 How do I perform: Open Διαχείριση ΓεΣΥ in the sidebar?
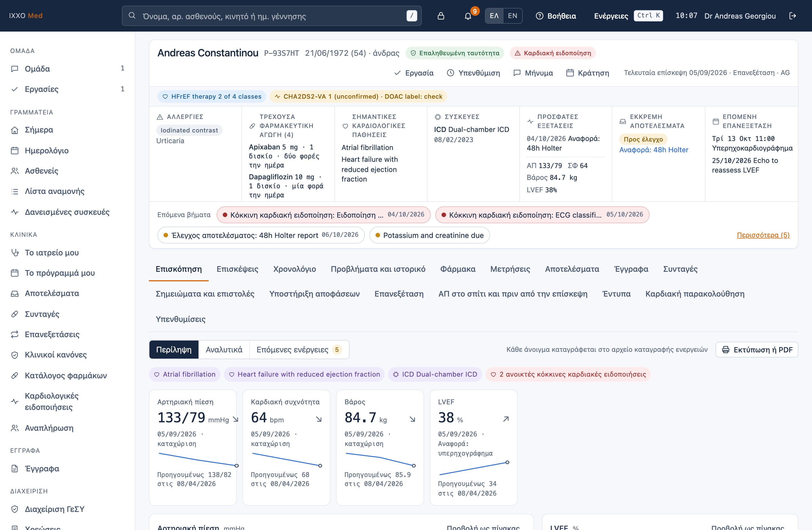68,509
